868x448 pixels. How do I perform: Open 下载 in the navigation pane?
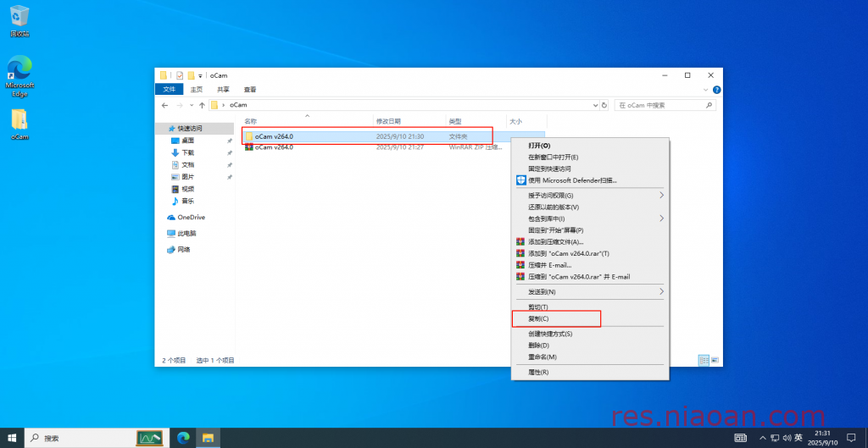[x=187, y=152]
